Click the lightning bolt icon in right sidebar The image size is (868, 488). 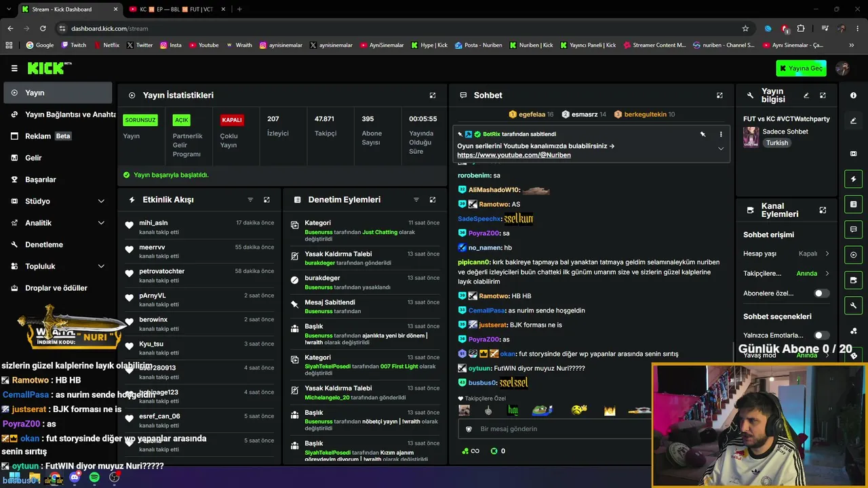click(853, 179)
